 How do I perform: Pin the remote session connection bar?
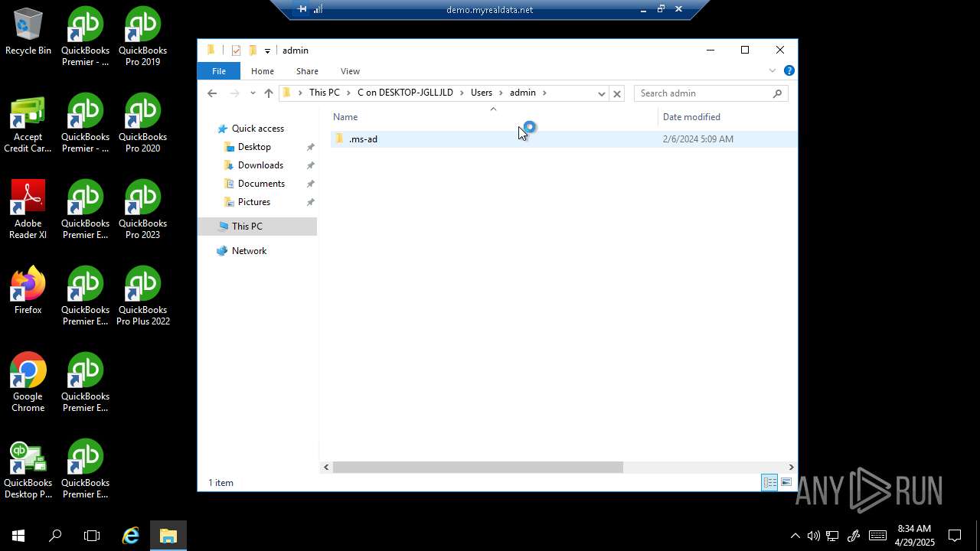coord(302,9)
